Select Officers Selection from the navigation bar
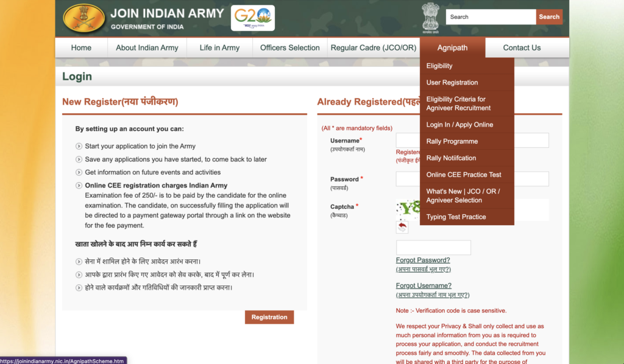 coord(289,47)
